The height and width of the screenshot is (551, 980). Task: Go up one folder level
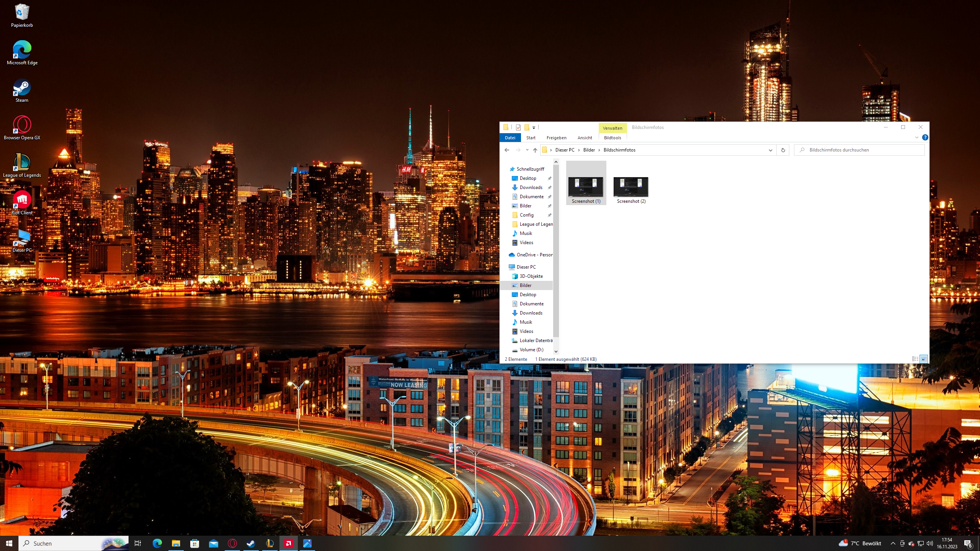click(535, 150)
